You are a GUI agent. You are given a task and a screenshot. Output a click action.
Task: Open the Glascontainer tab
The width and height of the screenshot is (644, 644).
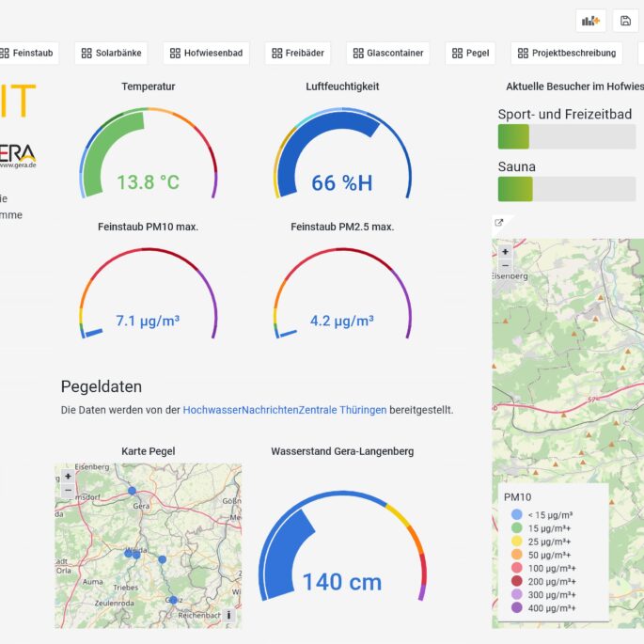click(387, 54)
